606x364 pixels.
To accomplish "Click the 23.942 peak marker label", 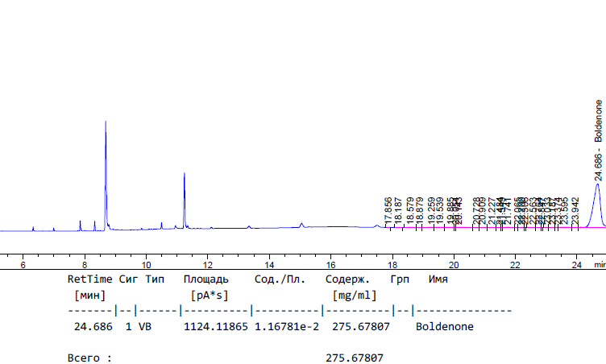I will [x=575, y=210].
